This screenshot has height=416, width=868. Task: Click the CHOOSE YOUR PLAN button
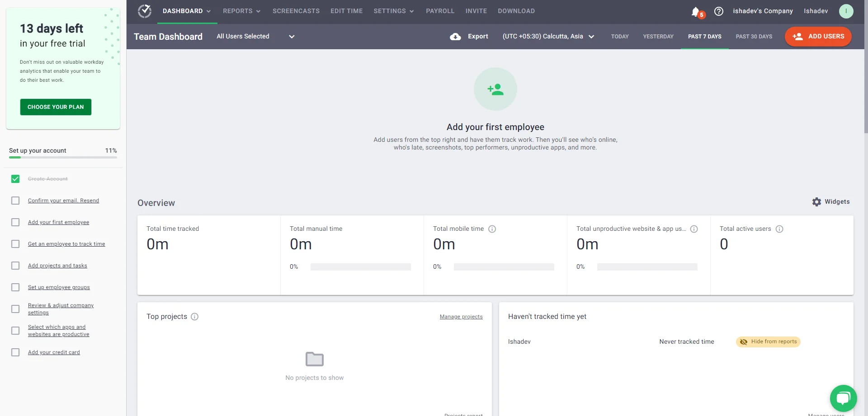(56, 107)
